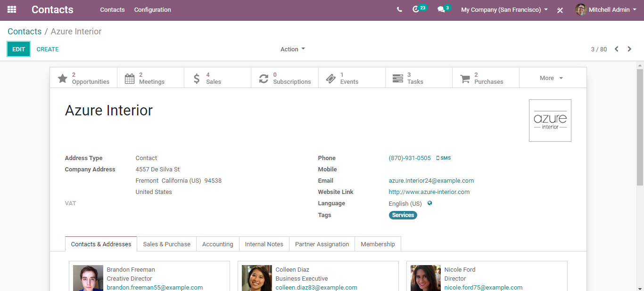Open My Company (San Francisco) selector
The height and width of the screenshot is (291, 644).
504,9
